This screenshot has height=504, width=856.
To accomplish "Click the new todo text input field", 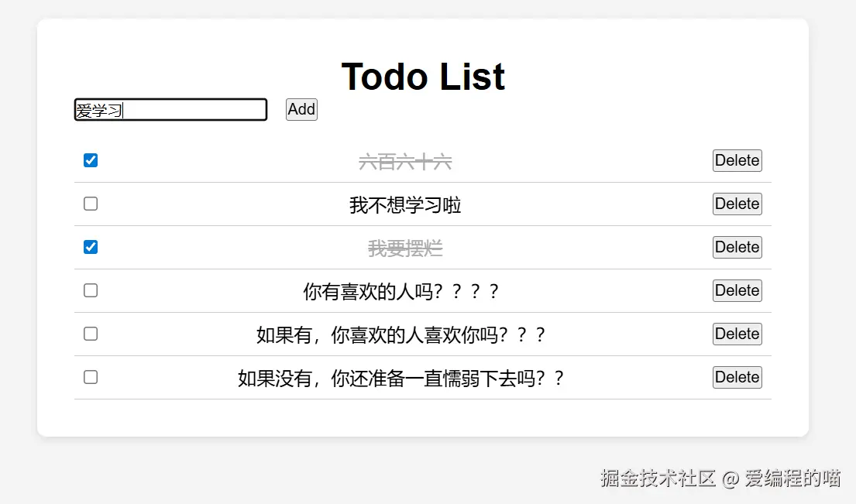I will click(x=170, y=110).
